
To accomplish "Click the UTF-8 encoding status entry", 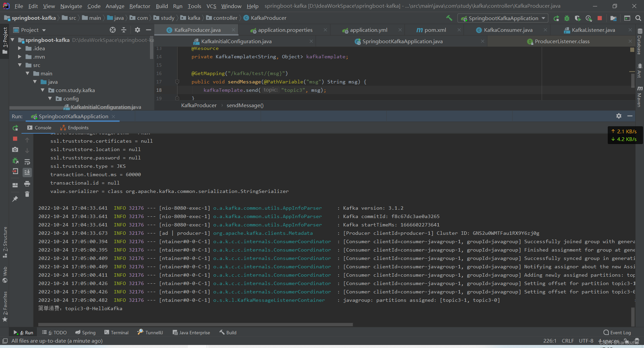I will (x=586, y=341).
